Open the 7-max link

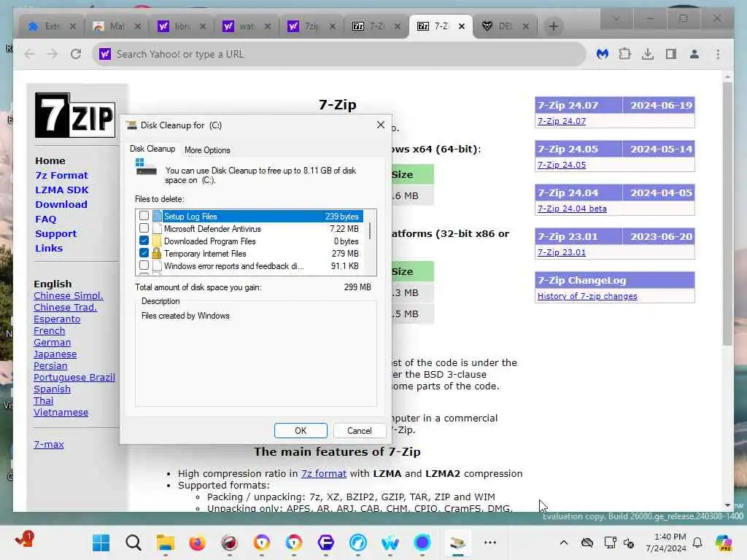49,444
